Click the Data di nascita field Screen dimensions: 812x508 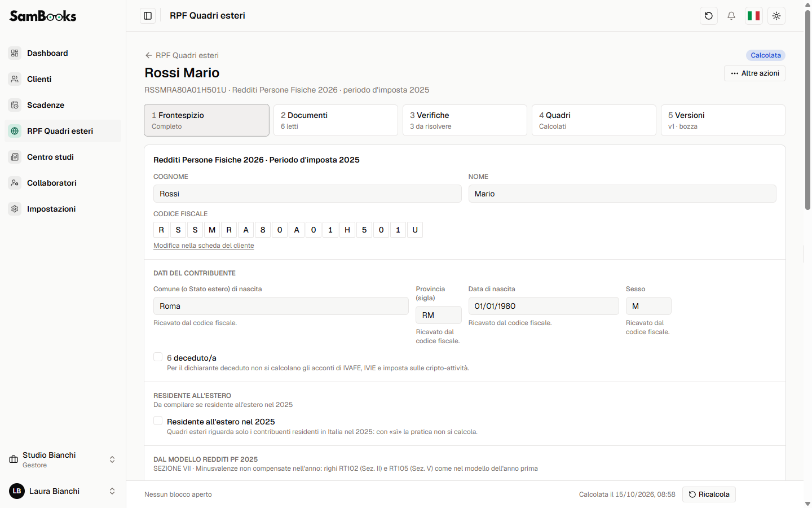point(544,306)
